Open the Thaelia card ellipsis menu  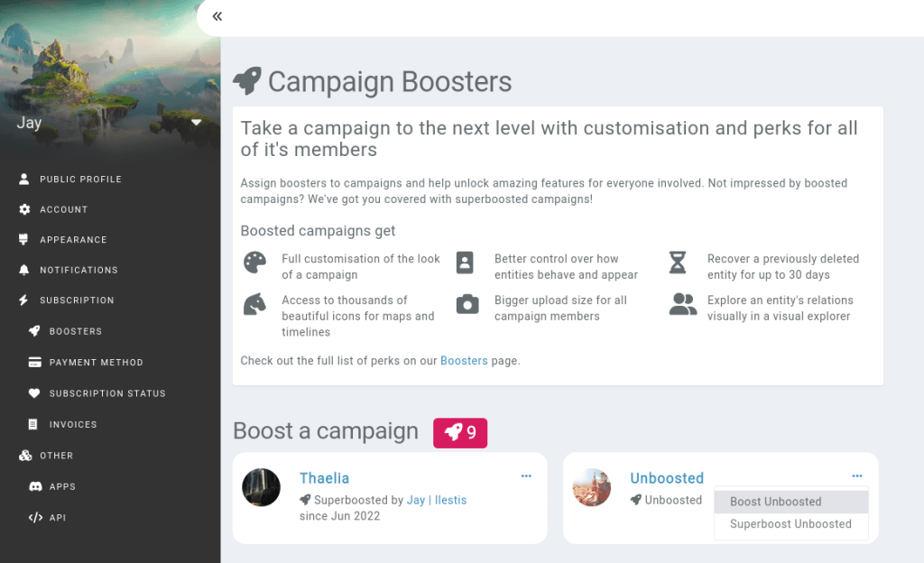[x=526, y=475]
